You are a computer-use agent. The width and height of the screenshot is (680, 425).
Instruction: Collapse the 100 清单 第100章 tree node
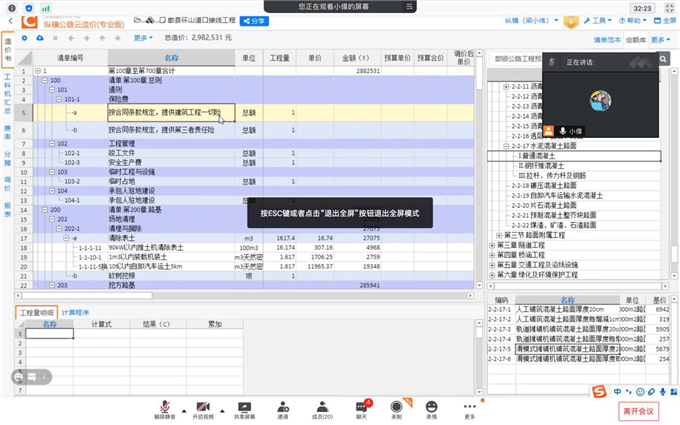point(45,80)
